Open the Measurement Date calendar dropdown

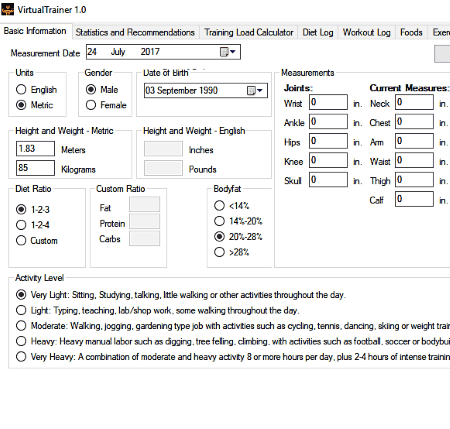(x=228, y=52)
